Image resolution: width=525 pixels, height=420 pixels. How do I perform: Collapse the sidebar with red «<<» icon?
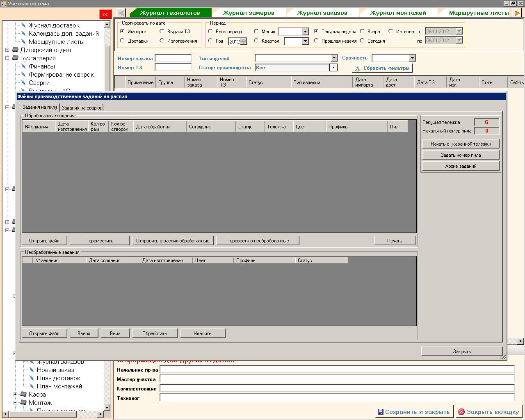[x=106, y=14]
